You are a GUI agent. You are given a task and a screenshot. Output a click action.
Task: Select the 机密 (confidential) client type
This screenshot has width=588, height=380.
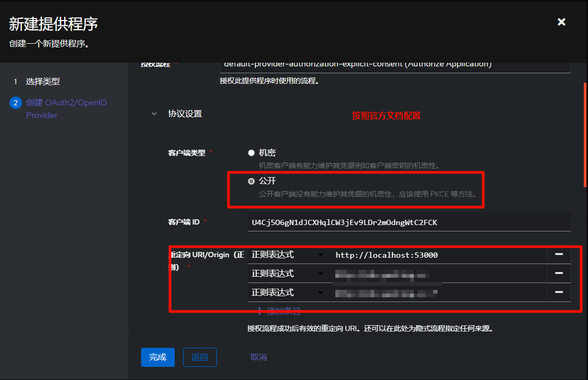(251, 153)
